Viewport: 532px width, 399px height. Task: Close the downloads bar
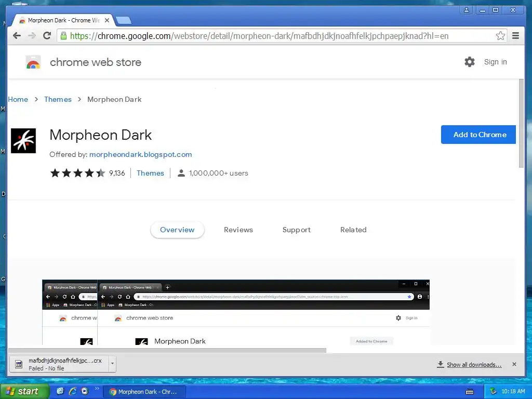pyautogui.click(x=514, y=364)
